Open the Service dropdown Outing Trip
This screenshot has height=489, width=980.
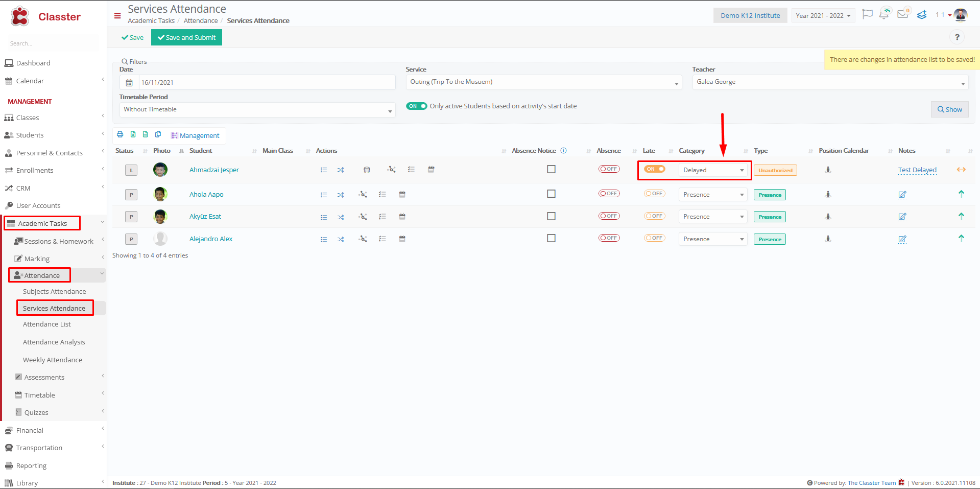pyautogui.click(x=544, y=82)
